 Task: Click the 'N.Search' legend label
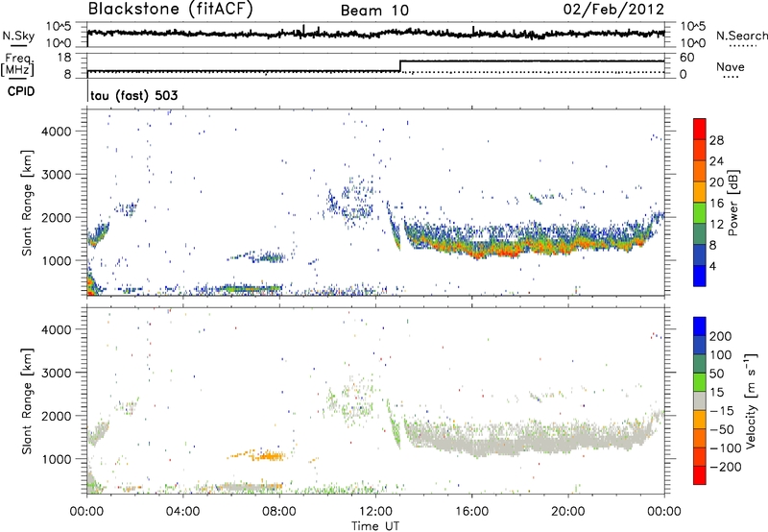(741, 36)
